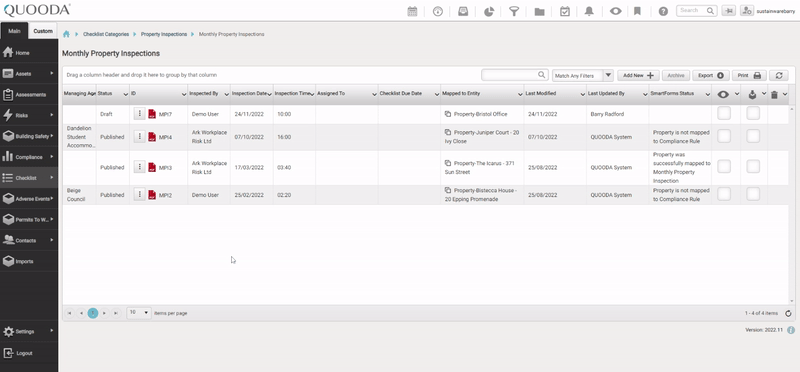Click the Export button
The height and width of the screenshot is (372, 800).
pyautogui.click(x=711, y=75)
